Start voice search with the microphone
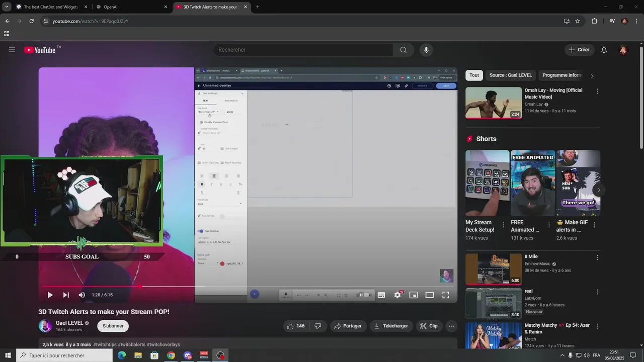 point(426,50)
